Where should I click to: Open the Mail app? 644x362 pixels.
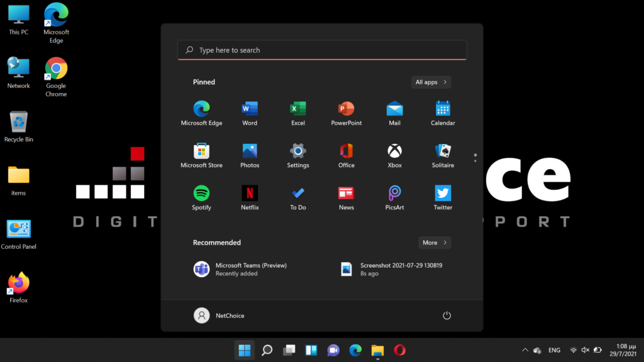click(x=395, y=113)
